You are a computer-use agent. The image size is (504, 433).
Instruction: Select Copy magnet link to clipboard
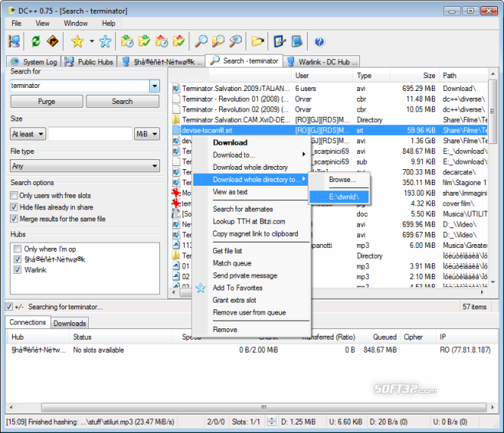(x=252, y=234)
